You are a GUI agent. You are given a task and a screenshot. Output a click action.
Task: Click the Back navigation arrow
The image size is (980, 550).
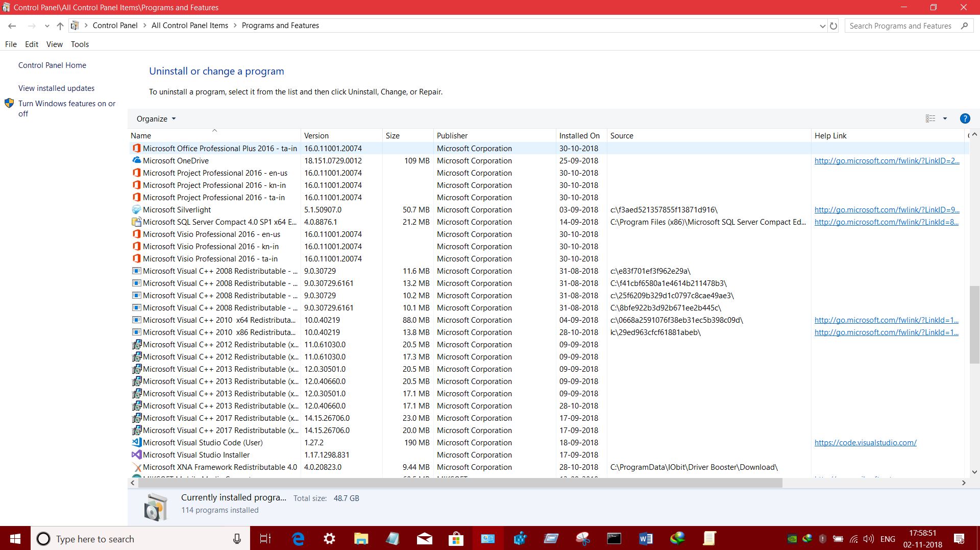12,26
